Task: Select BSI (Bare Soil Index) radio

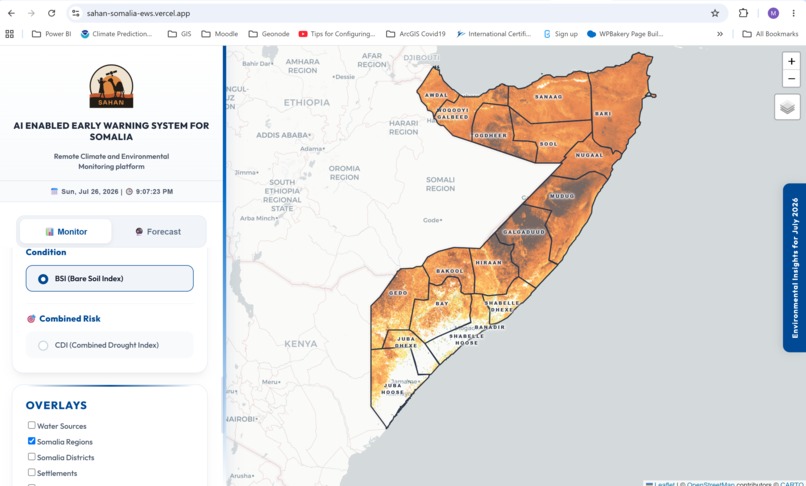Action: (x=43, y=279)
